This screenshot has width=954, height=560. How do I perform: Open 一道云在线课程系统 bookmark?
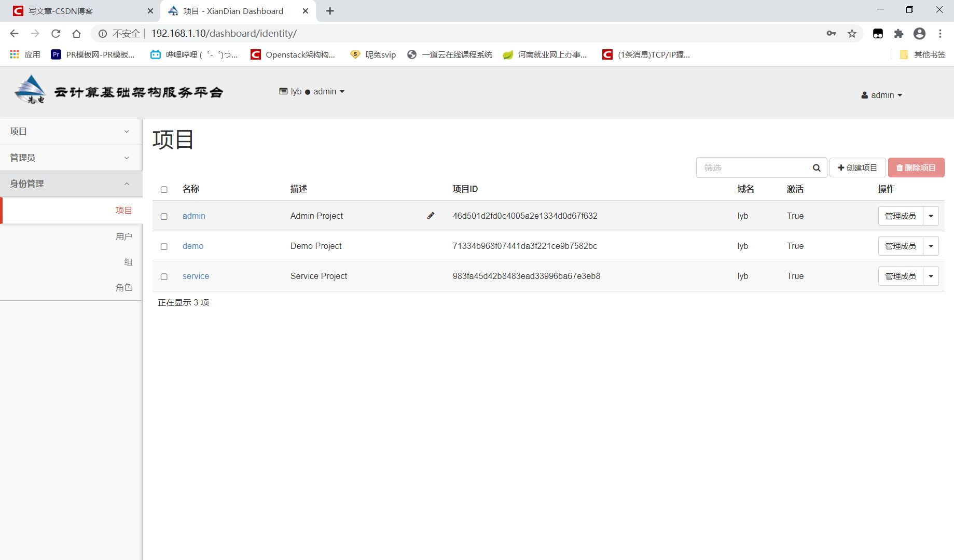(450, 54)
